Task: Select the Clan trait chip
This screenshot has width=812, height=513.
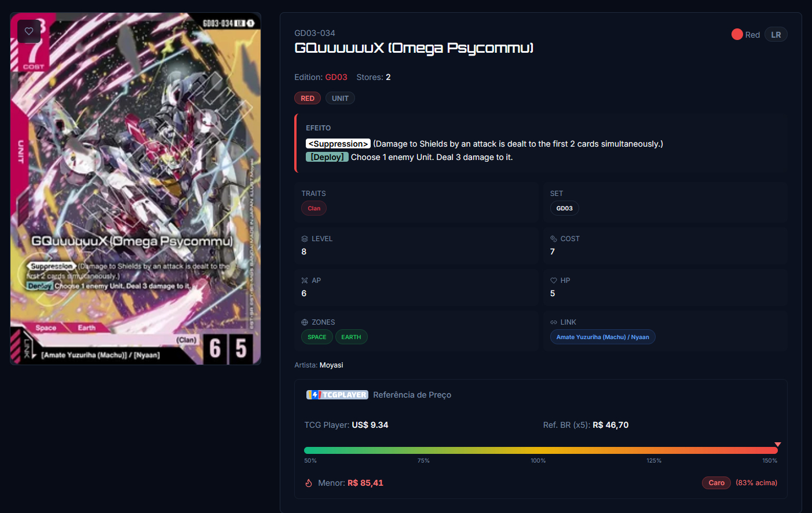Action: tap(314, 209)
